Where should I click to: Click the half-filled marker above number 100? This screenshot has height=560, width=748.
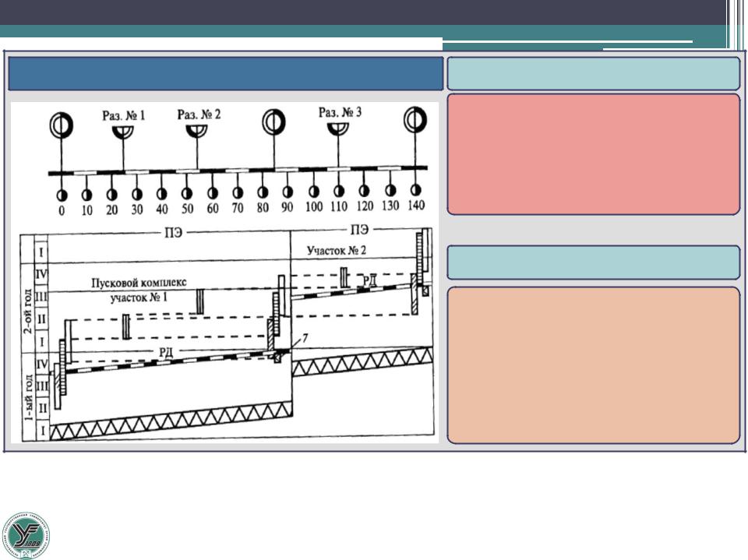point(313,192)
